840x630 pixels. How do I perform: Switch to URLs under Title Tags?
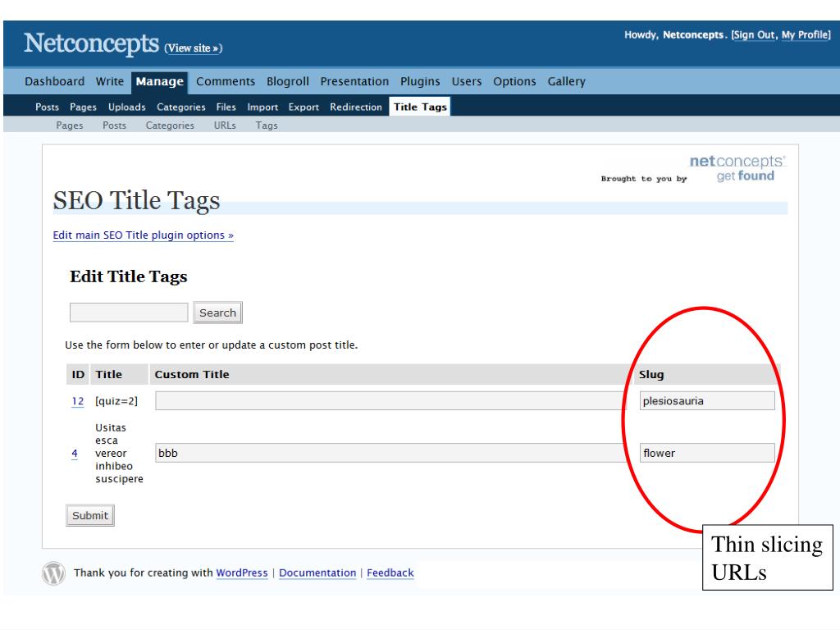coord(225,126)
